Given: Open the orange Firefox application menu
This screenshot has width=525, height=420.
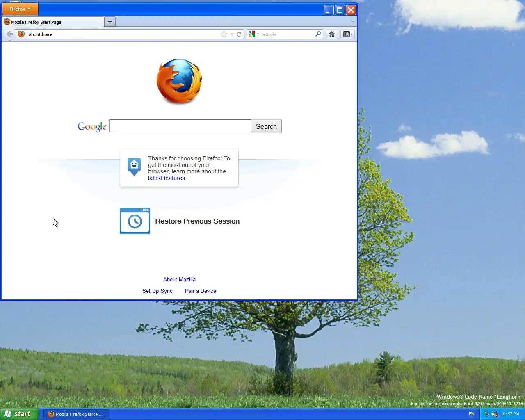Looking at the screenshot, I should (20, 9).
